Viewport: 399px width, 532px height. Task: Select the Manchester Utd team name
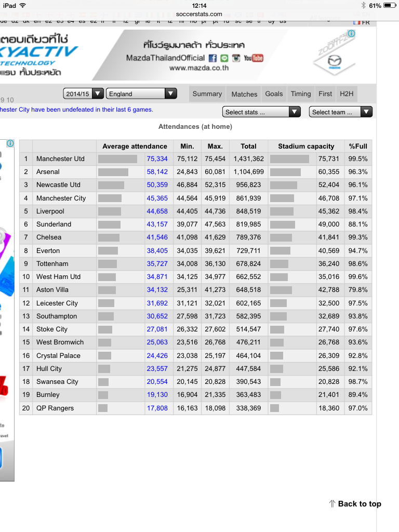coord(60,159)
